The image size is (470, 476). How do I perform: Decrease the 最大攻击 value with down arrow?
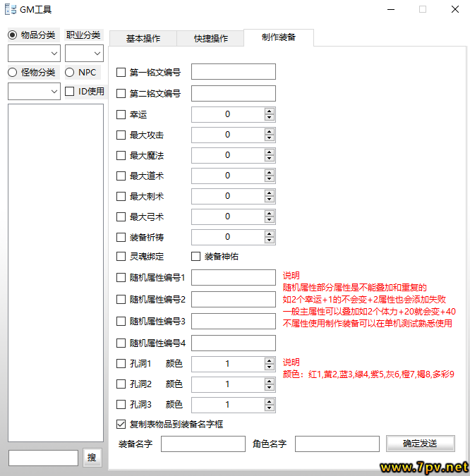[x=270, y=138]
